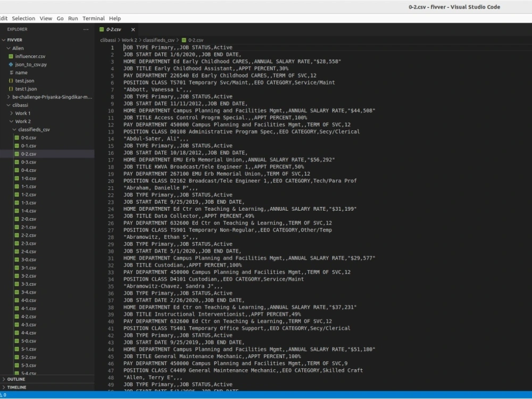Click the 1-2.csv file icon

pyautogui.click(x=16, y=195)
